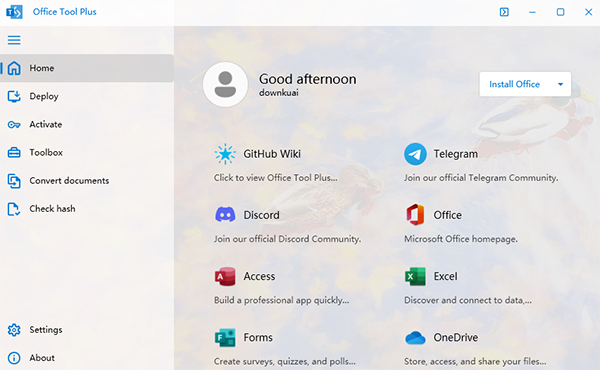Maximize the Office Tool Plus window
This screenshot has height=370, width=600.
560,12
